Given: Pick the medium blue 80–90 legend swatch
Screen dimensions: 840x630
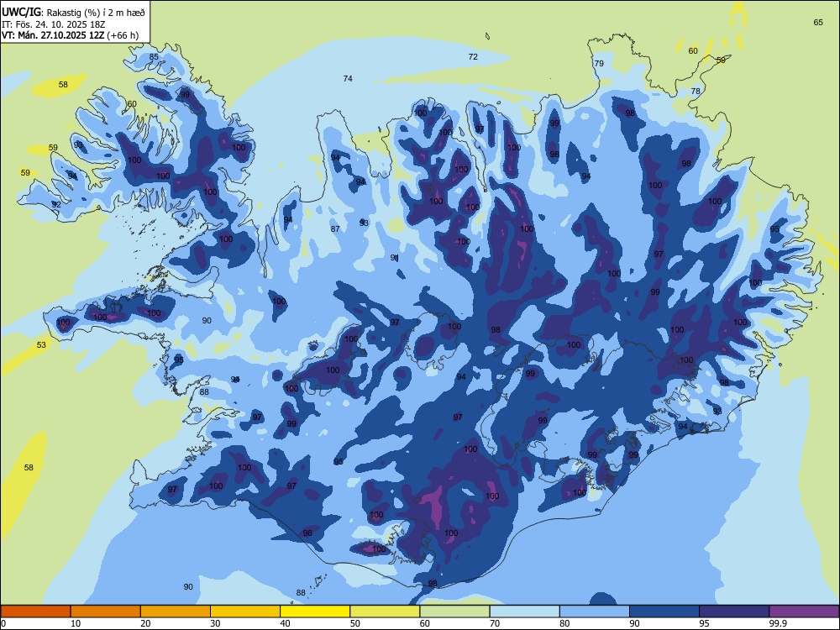Looking at the screenshot, I should coord(594,612).
